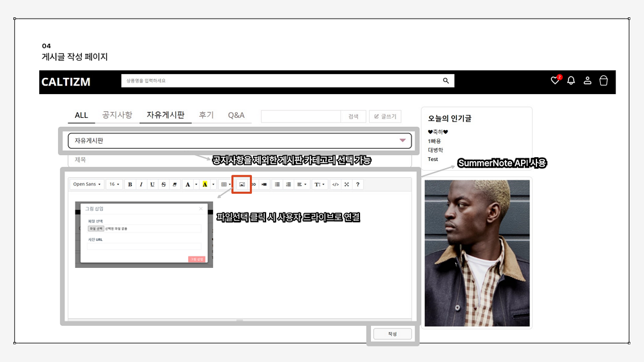The height and width of the screenshot is (362, 644).
Task: Open the notifications bell icon
Action: pyautogui.click(x=571, y=81)
